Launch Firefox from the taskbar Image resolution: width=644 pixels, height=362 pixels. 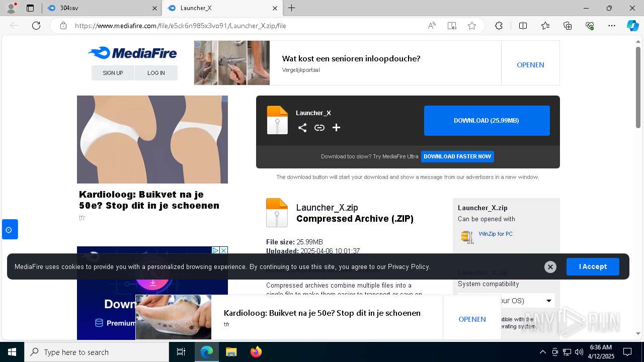coord(256,352)
